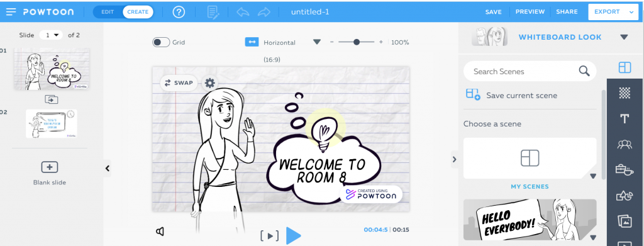The height and width of the screenshot is (246, 644).
Task: Open the Shapes panel icon
Action: click(625, 196)
